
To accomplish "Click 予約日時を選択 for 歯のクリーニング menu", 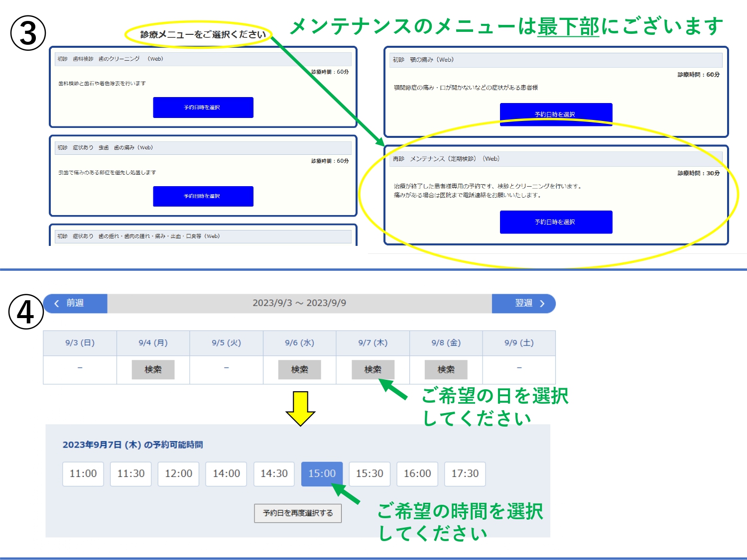I will pyautogui.click(x=203, y=108).
